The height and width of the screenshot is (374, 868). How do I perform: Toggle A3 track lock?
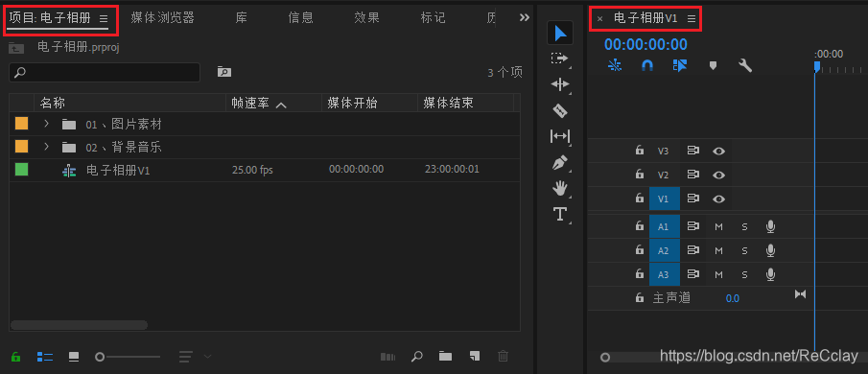click(640, 274)
